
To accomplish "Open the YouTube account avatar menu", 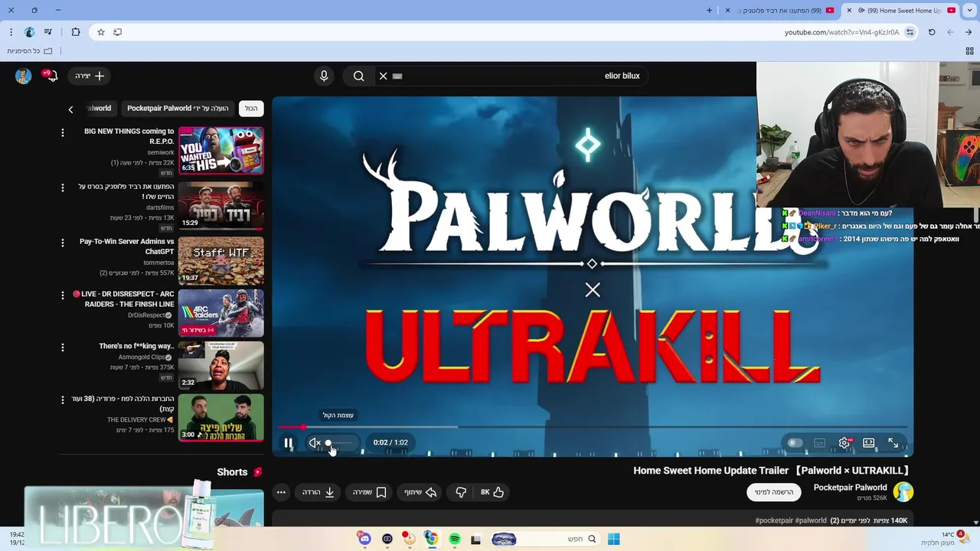I will click(x=23, y=76).
